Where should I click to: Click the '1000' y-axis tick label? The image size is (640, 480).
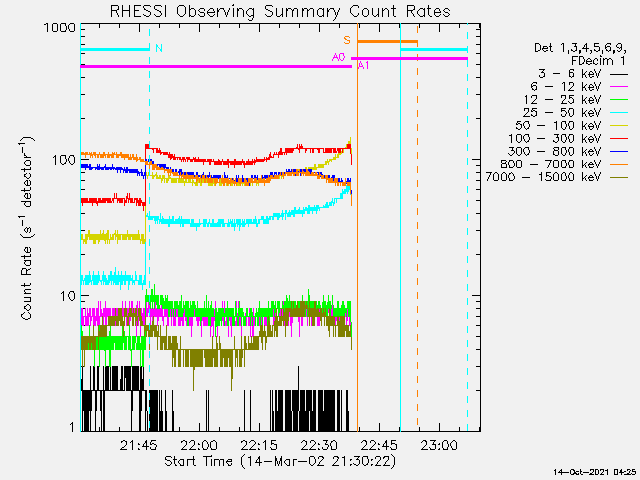(x=60, y=28)
